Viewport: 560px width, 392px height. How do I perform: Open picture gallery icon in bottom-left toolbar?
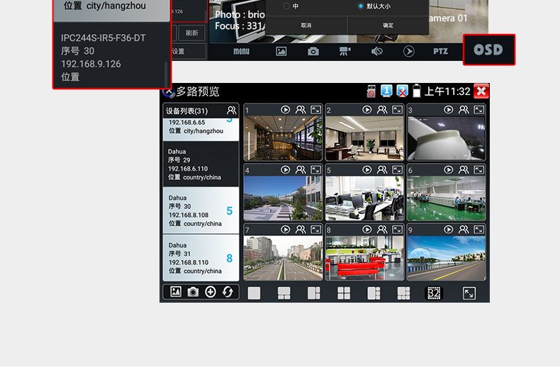click(x=176, y=291)
